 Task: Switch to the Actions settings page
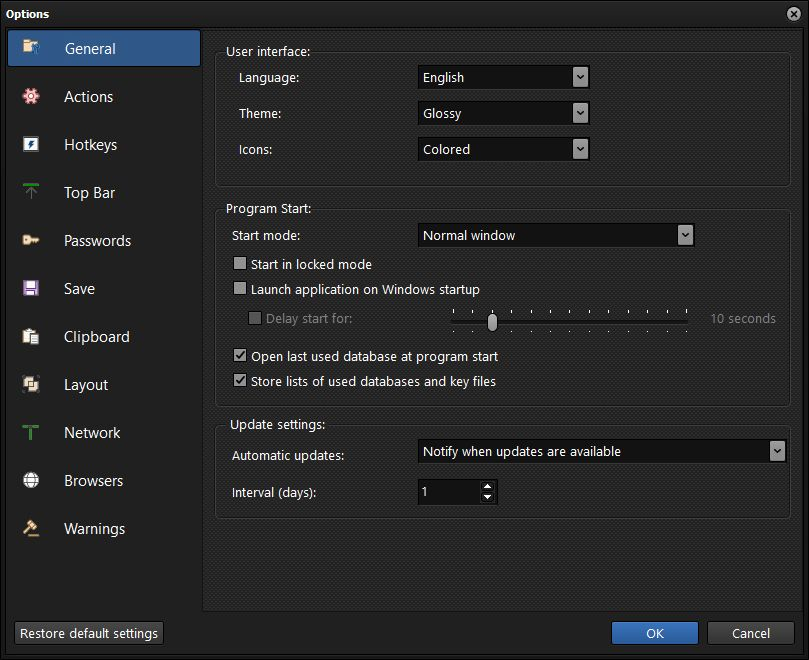pyautogui.click(x=104, y=96)
